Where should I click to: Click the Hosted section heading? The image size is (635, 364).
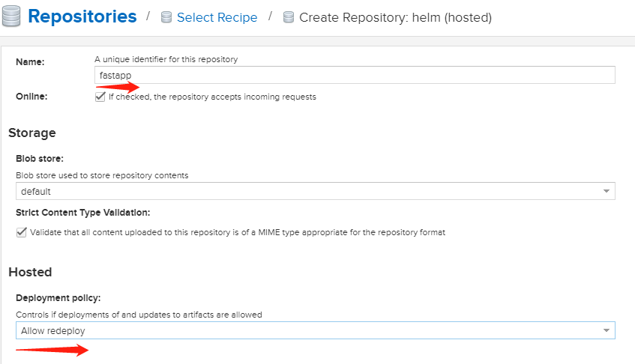(30, 272)
